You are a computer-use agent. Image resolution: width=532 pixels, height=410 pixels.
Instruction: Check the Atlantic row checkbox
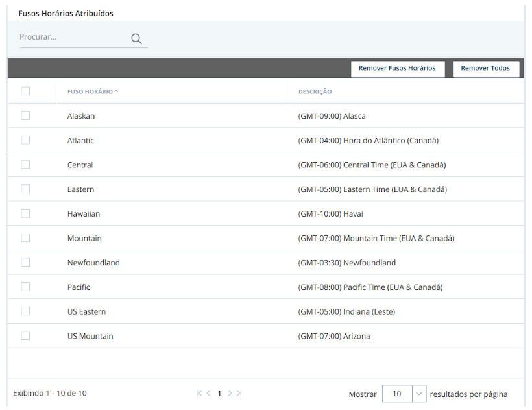pyautogui.click(x=25, y=139)
